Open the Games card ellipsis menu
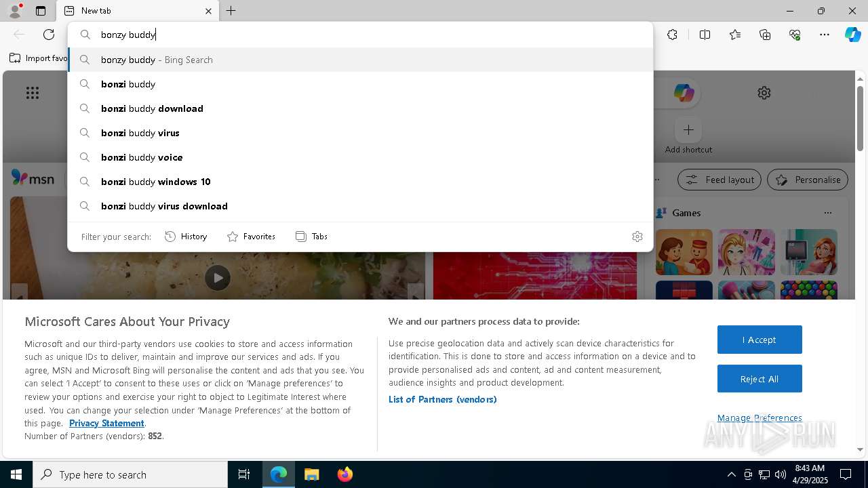Viewport: 868px width, 488px height. click(827, 213)
